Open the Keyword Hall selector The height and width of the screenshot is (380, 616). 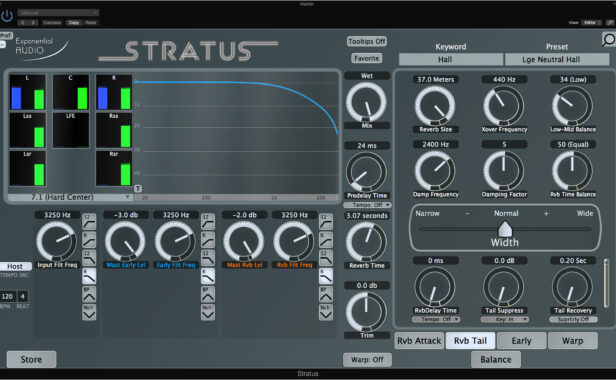[x=451, y=59]
